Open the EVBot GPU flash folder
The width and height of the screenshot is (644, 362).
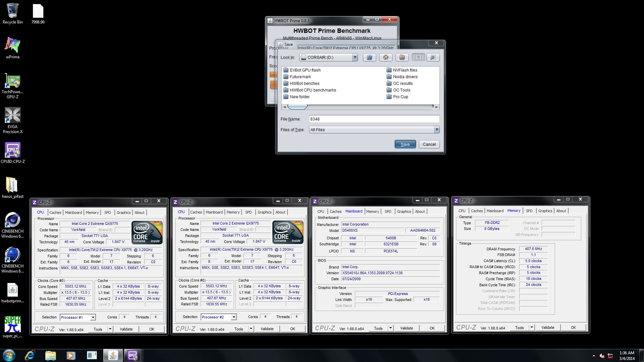pos(302,70)
